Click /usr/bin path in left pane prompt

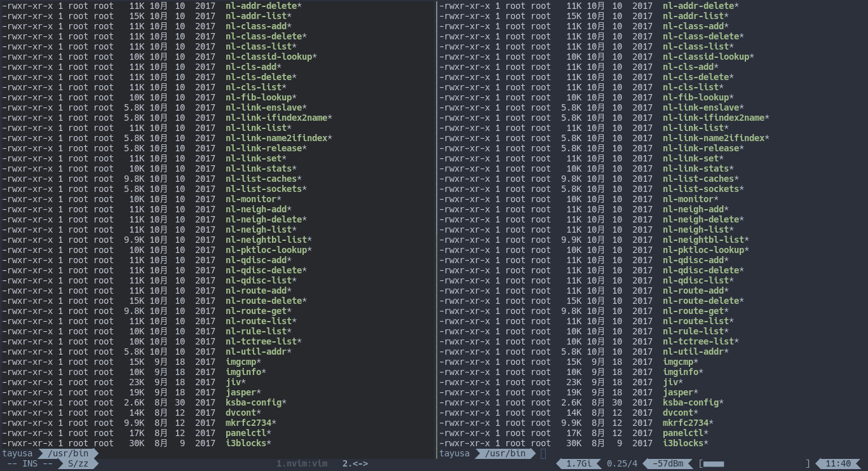click(x=68, y=453)
